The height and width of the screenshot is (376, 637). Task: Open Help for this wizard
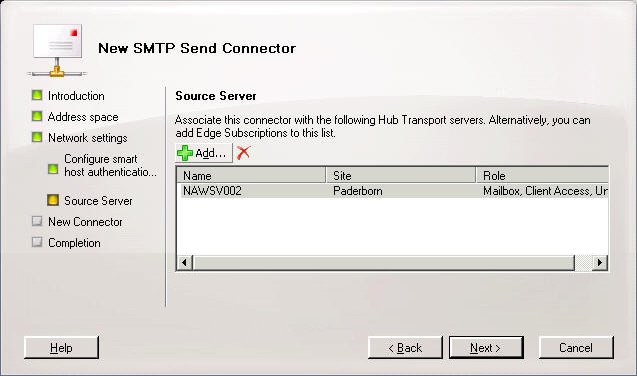point(61,348)
